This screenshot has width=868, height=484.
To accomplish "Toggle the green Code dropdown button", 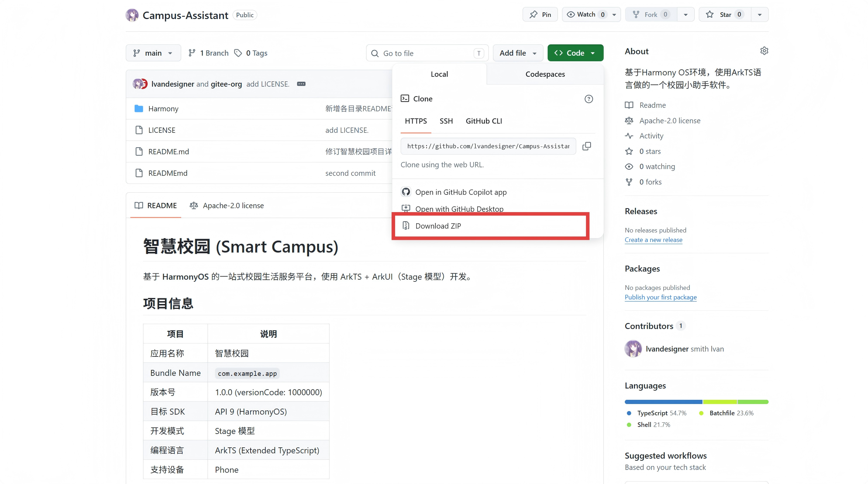I will pyautogui.click(x=575, y=53).
